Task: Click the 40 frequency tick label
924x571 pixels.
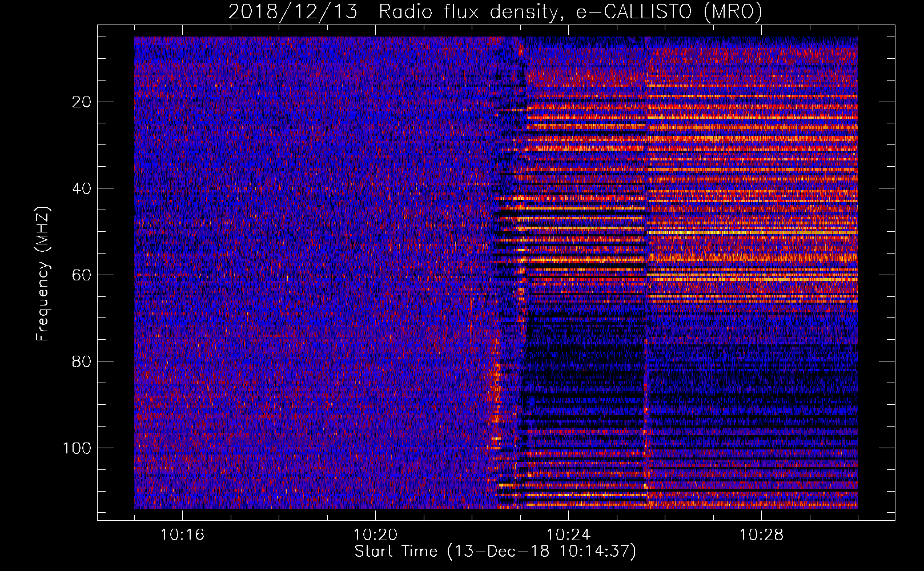Action: click(82, 188)
